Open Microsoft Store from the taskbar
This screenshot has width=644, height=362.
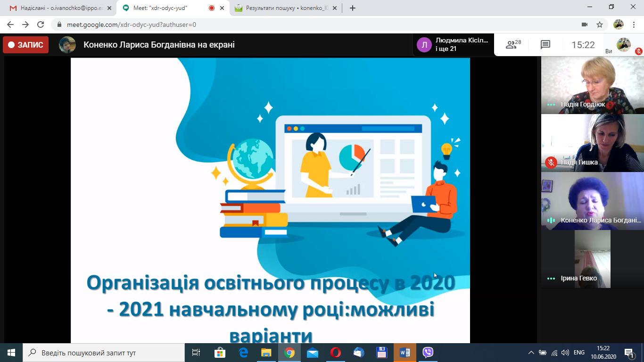(x=220, y=353)
